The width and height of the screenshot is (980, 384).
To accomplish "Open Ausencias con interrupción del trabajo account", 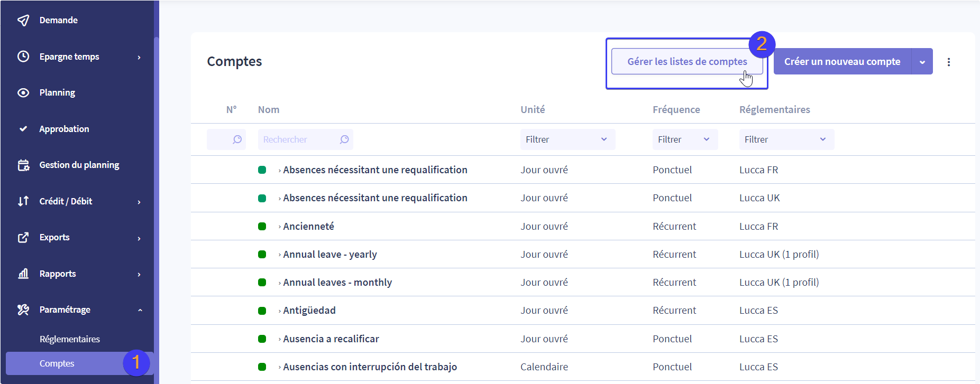I will click(370, 367).
